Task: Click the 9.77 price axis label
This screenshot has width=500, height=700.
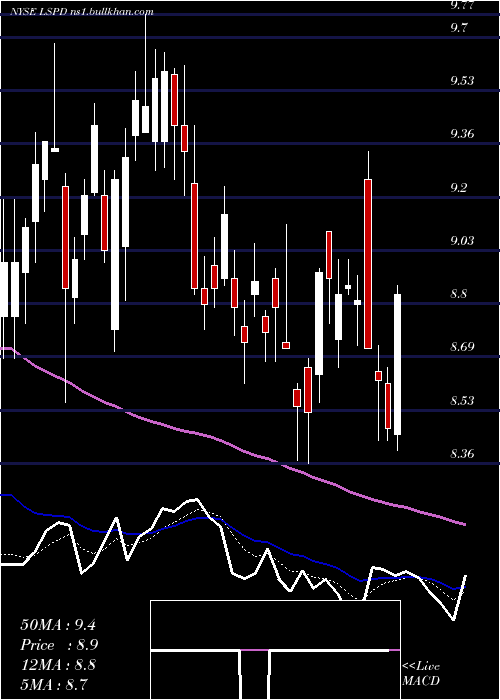Action: (x=462, y=5)
